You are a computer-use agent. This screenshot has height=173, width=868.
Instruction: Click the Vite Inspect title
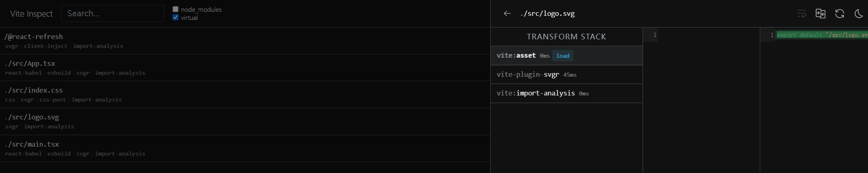31,14
